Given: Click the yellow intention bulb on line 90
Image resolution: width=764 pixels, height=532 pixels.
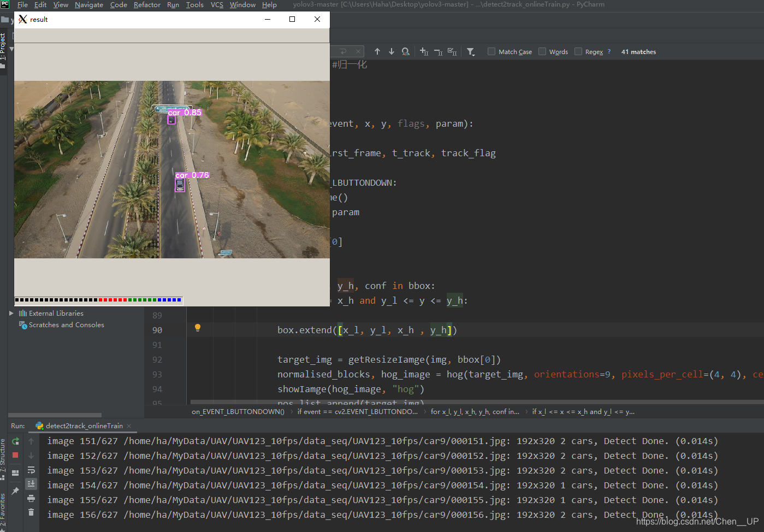Looking at the screenshot, I should 198,328.
